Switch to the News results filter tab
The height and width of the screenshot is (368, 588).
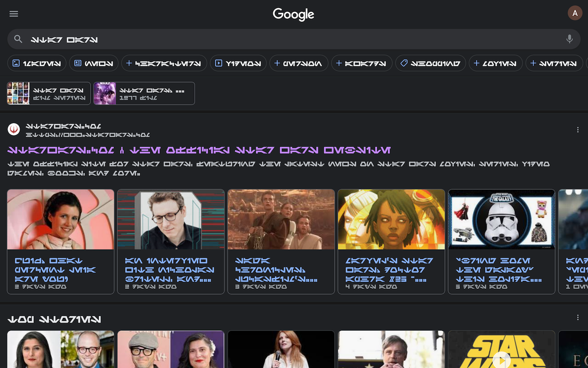click(x=94, y=63)
